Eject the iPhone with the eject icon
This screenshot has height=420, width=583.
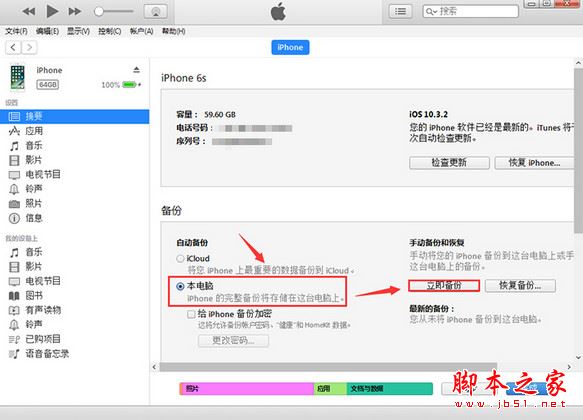pos(136,70)
